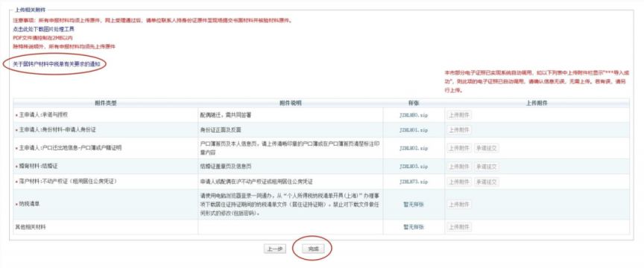Upload attachment for 纳税清单

[459, 205]
